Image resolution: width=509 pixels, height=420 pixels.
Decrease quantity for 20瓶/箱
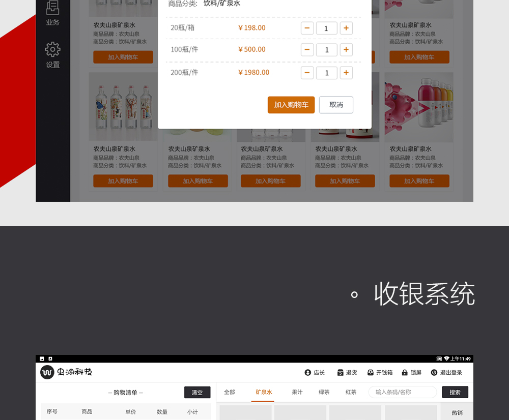[307, 28]
